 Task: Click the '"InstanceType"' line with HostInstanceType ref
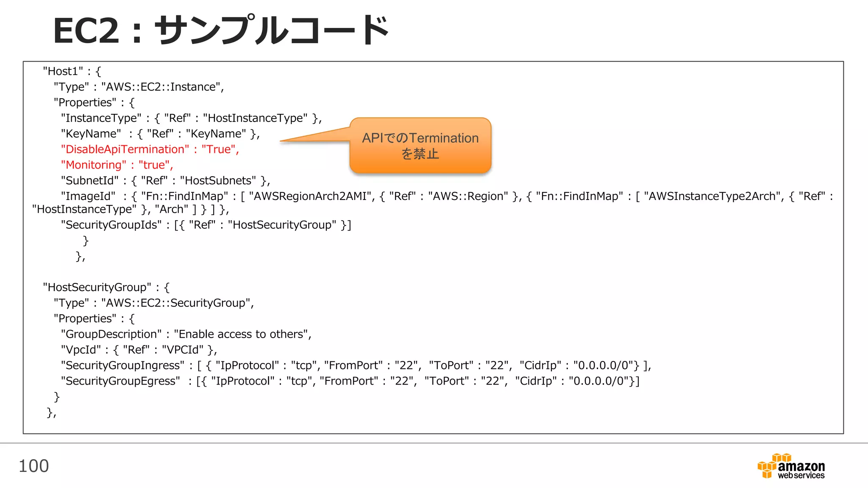tap(191, 118)
